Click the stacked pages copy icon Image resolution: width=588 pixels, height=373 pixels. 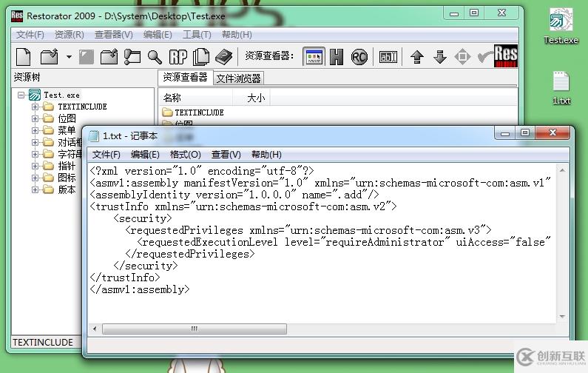pyautogui.click(x=201, y=57)
